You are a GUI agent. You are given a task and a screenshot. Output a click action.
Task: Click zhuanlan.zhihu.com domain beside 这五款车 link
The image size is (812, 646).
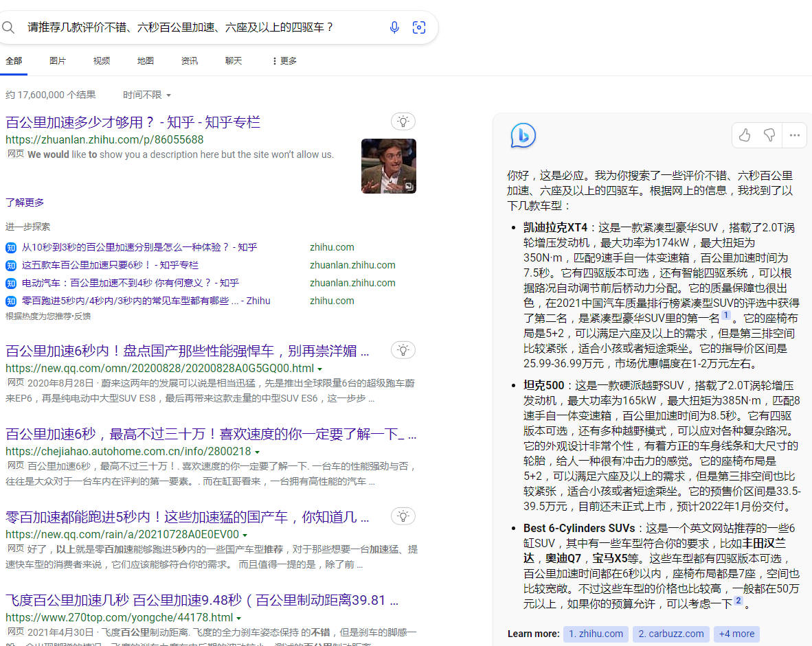pos(352,266)
